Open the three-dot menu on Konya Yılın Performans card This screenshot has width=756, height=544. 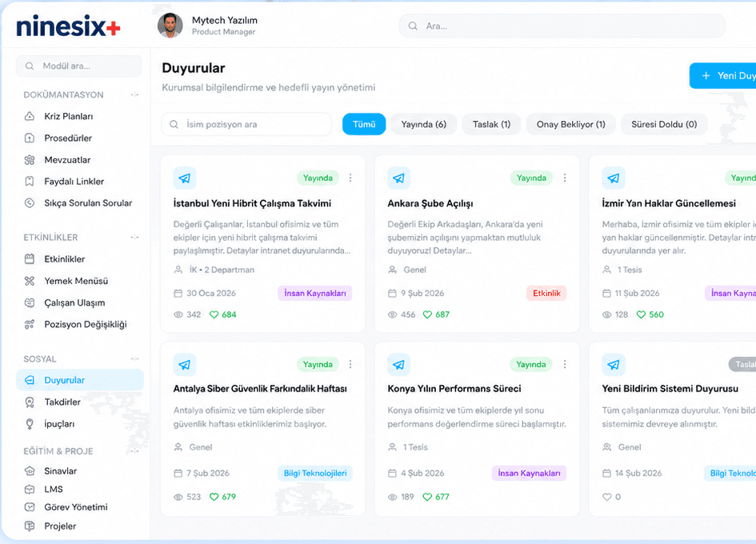[565, 364]
